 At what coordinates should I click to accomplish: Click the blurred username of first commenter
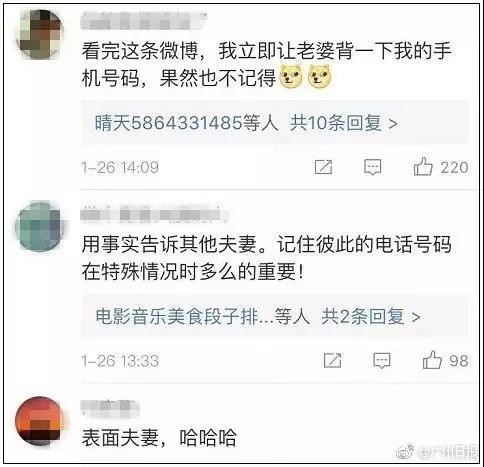(x=143, y=21)
